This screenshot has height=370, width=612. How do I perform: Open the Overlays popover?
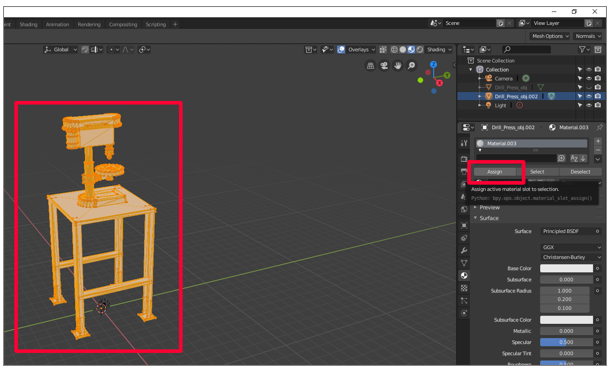click(361, 50)
